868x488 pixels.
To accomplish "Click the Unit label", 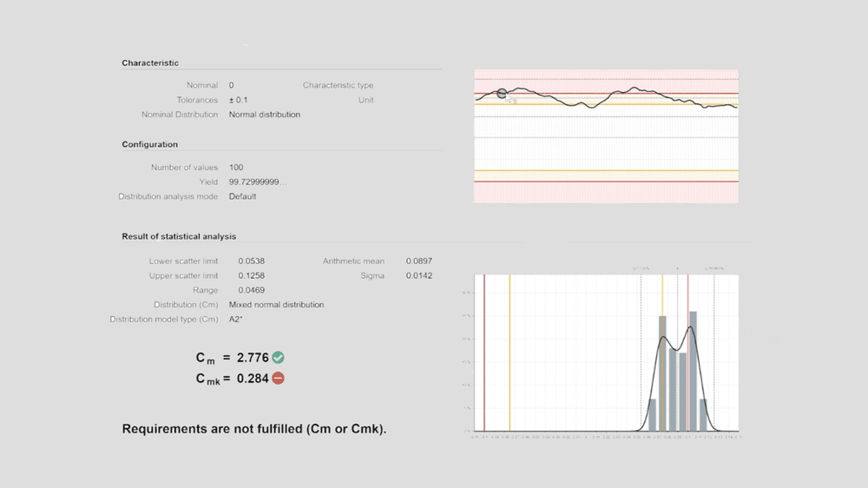I will (366, 100).
